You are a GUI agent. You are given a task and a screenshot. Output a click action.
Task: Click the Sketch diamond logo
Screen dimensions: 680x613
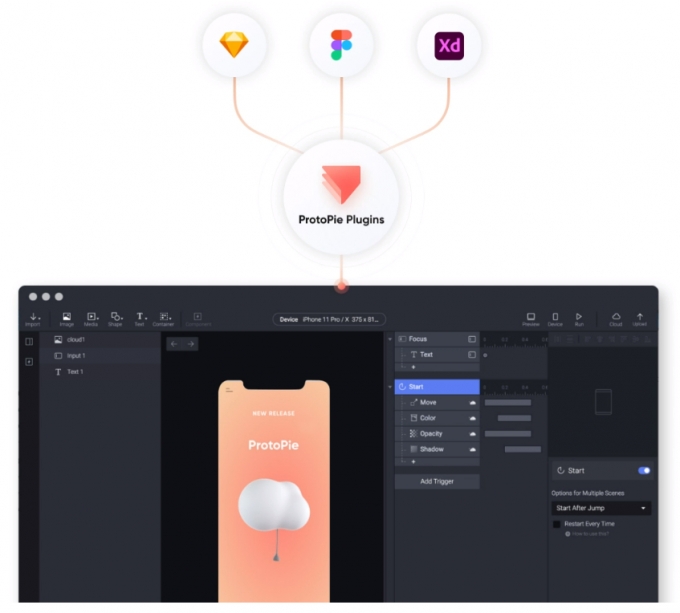(x=234, y=45)
